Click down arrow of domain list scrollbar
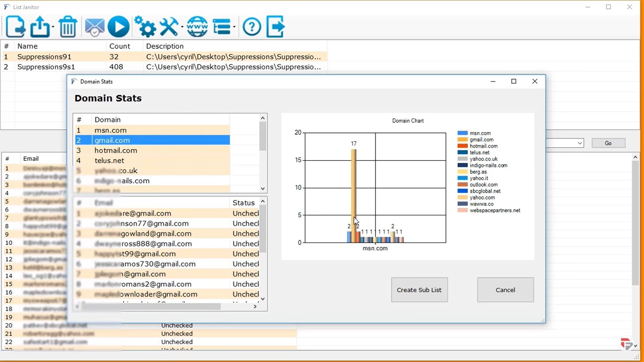644x362 pixels. pos(263,189)
